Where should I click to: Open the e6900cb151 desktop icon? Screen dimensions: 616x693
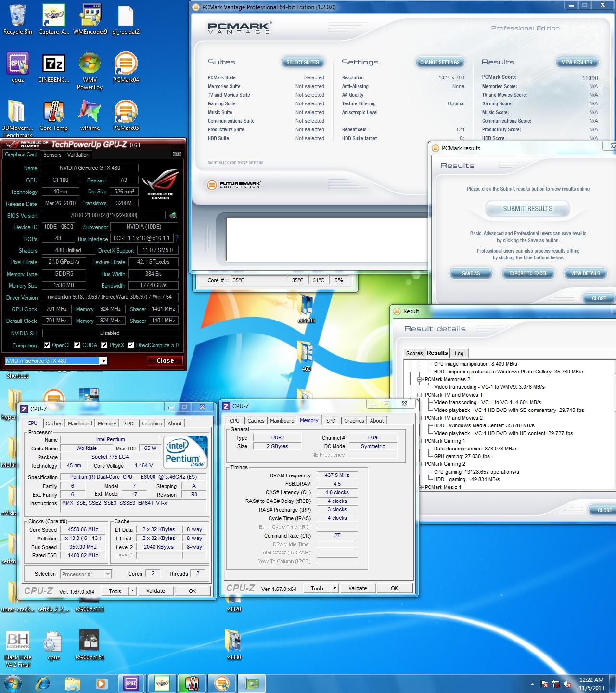point(90,645)
